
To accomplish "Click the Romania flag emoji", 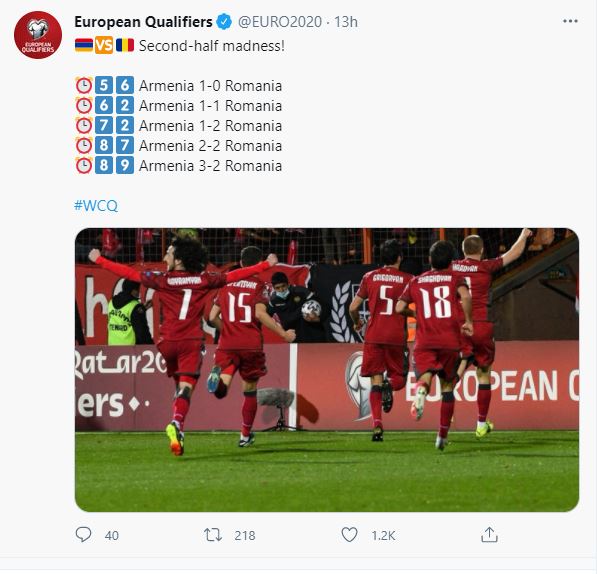I will point(125,45).
